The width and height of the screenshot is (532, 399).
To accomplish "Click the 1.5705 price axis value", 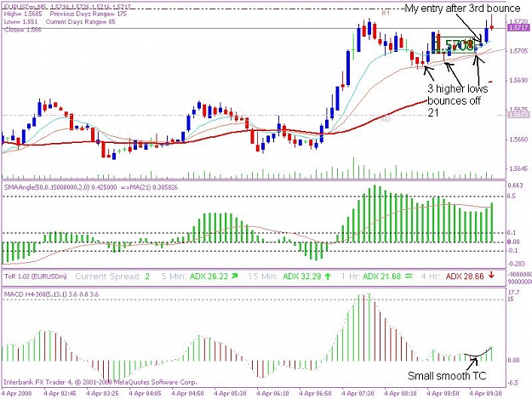I will pos(518,51).
